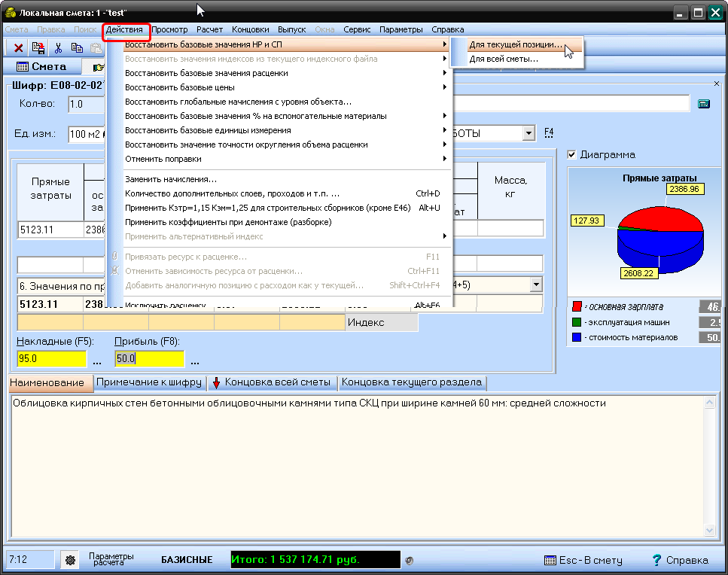This screenshot has height=575, width=728.
Task: Open the Параметры menu in menu bar
Action: pos(401,29)
